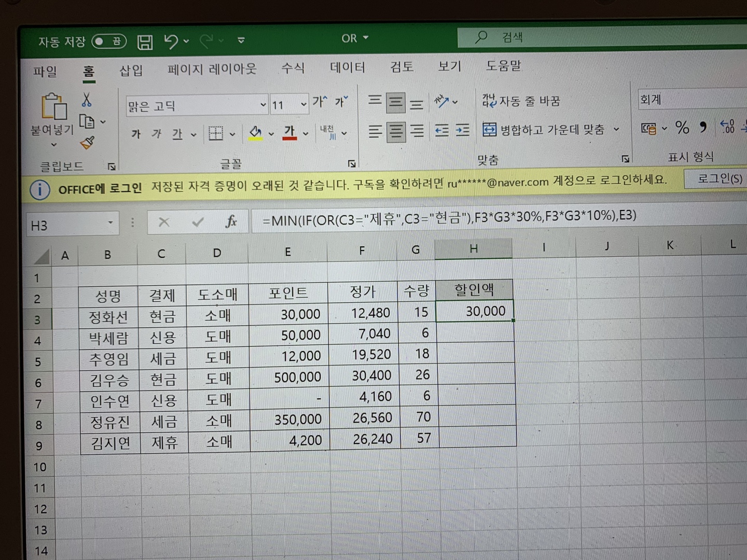Open the font name dropdown 맑은 고딕
Viewport: 747px width, 560px height.
coord(263,105)
